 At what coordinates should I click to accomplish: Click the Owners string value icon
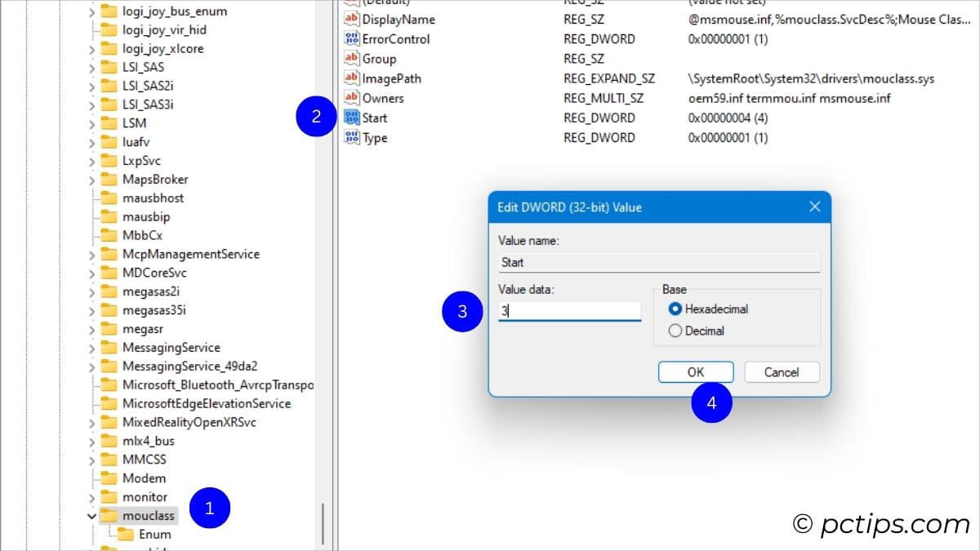[x=352, y=99]
